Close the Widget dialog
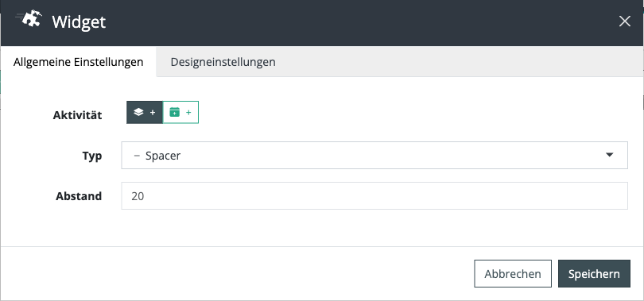Screen dimensions: 644x301 pyautogui.click(x=625, y=21)
